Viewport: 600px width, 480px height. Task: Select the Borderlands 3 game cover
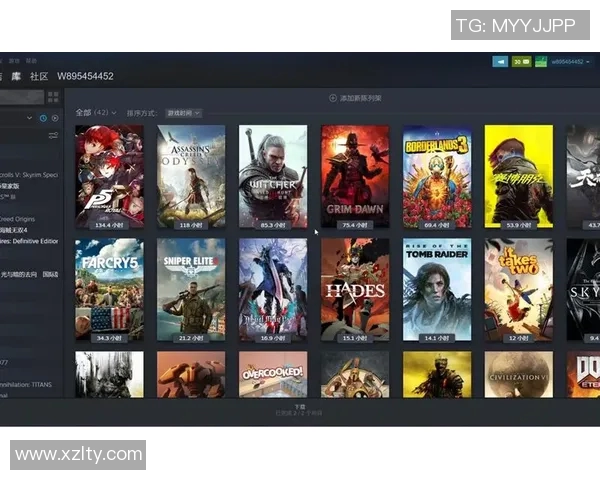(437, 176)
